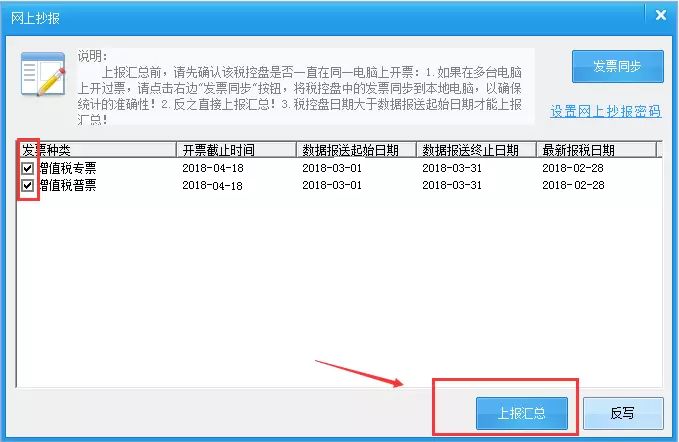Click the 数据报送起始日期 column header
The width and height of the screenshot is (679, 442).
point(356,150)
